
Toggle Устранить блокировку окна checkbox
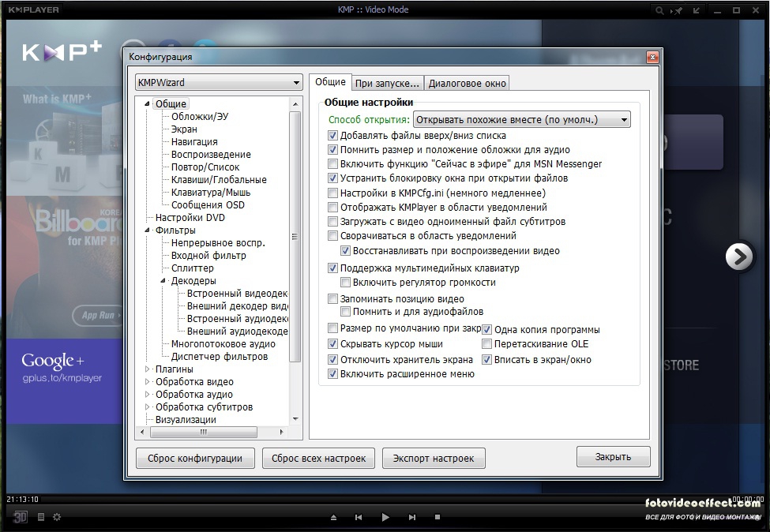(333, 178)
